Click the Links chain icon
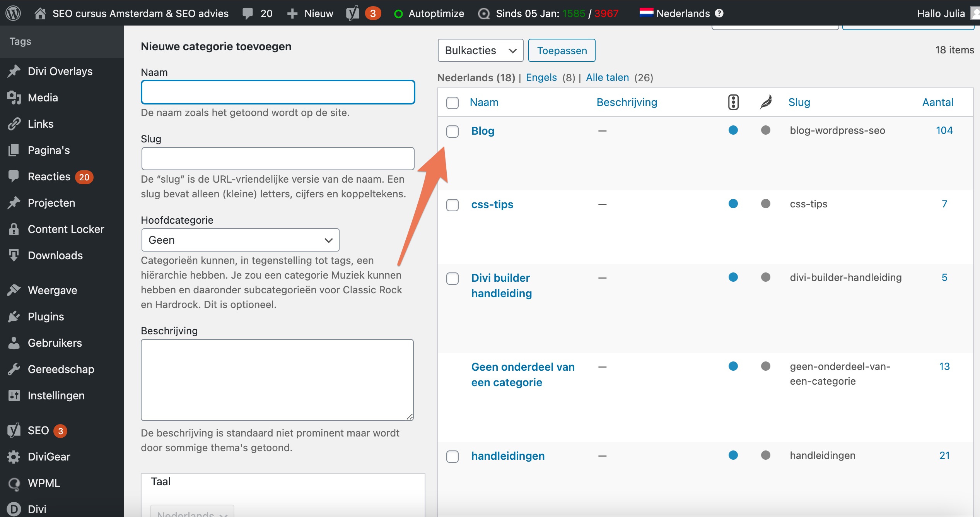980x517 pixels. pos(14,124)
